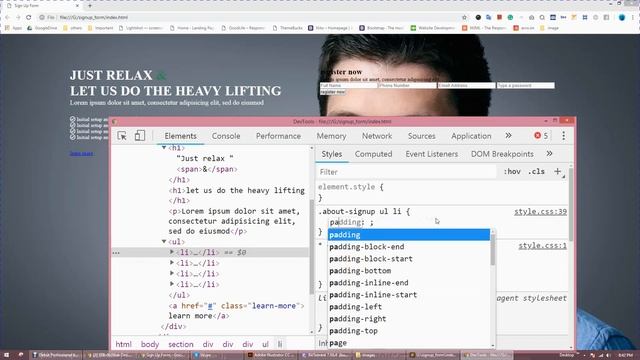Click the black circle extension icon
Viewport: 640px width, 360px height.
point(478,18)
